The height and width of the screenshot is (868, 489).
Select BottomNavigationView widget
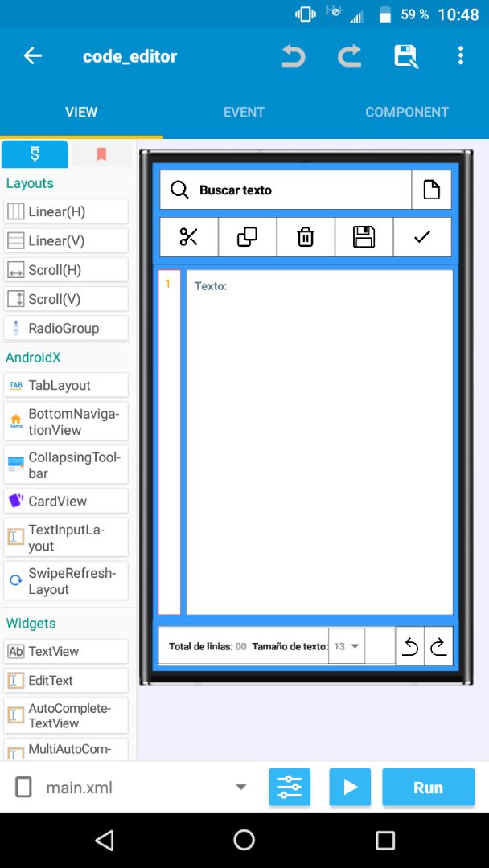pos(66,422)
